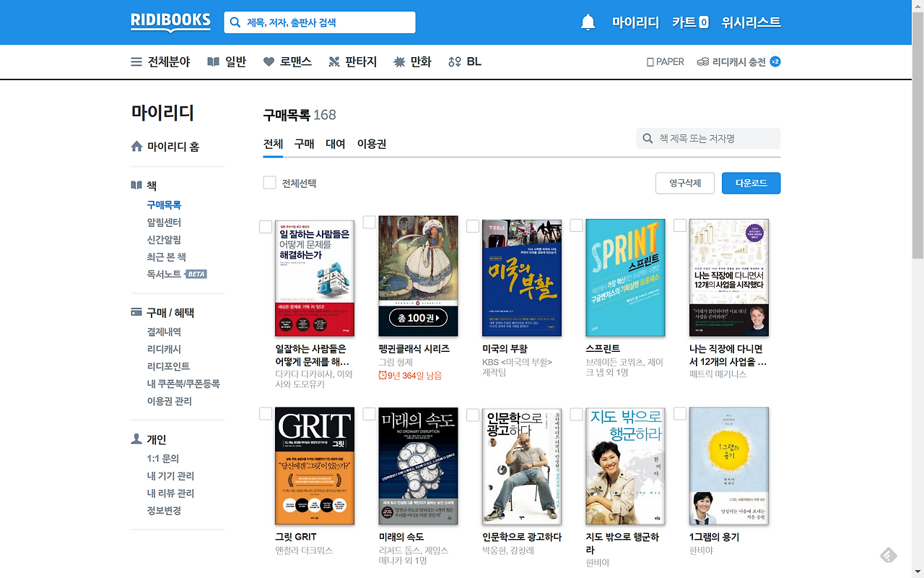This screenshot has height=578, width=924.
Task: Check the checkbox for 그릿 GRIT
Action: coord(265,414)
